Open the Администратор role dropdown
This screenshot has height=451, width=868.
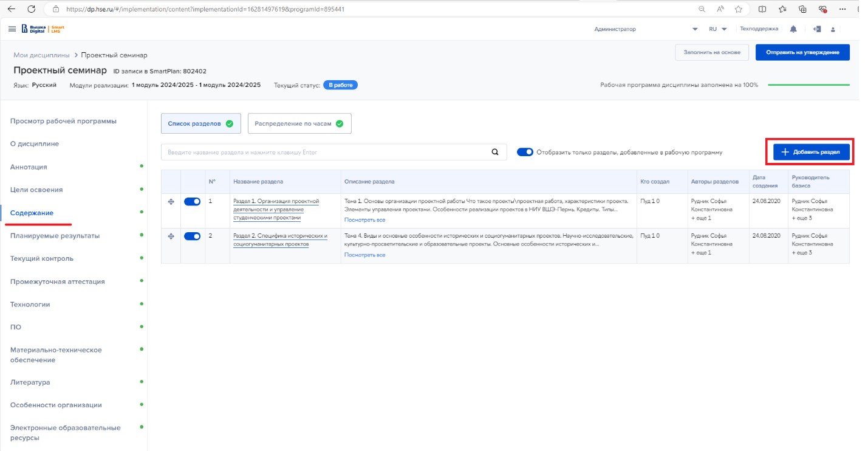click(695, 29)
